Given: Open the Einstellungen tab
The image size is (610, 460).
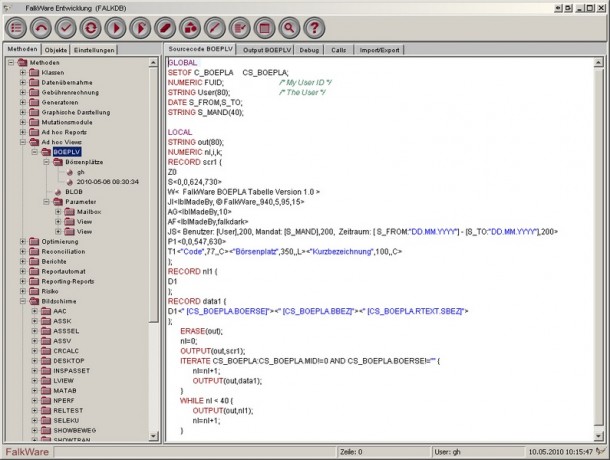Looking at the screenshot, I should tap(95, 49).
